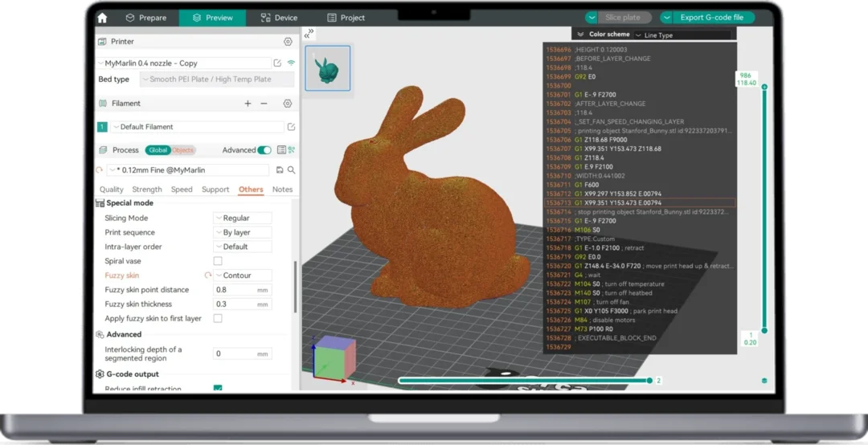The image size is (868, 445).
Task: Open the Notes settings tab
Action: [282, 190]
